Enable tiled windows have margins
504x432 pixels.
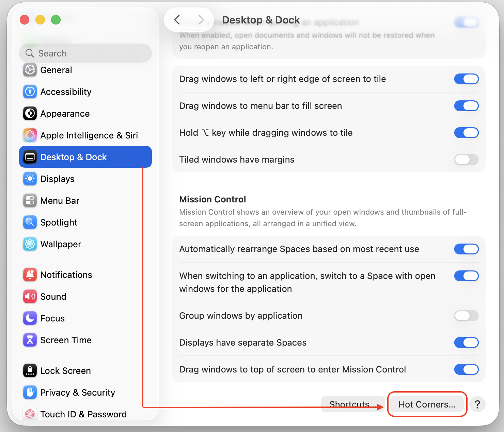click(467, 160)
